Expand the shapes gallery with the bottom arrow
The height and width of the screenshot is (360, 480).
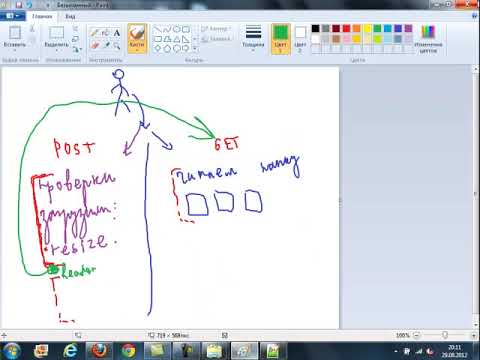click(x=195, y=49)
